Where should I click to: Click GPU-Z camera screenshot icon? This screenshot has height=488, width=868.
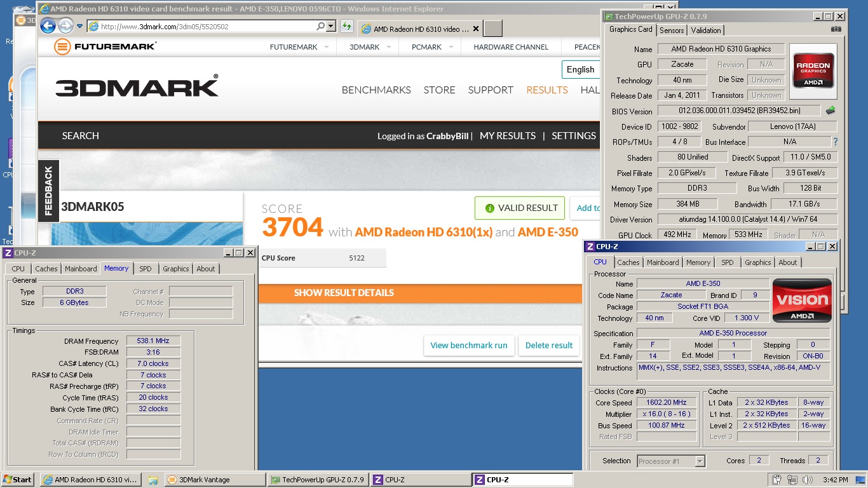[836, 29]
